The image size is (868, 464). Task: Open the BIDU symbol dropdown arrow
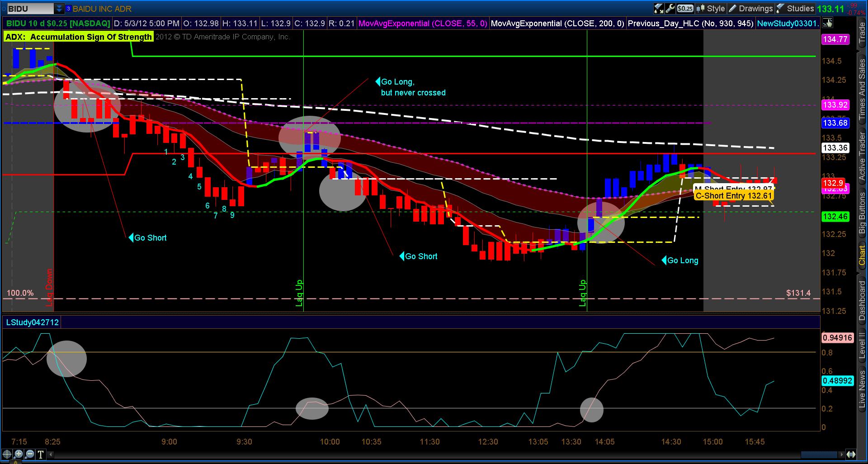click(x=59, y=9)
